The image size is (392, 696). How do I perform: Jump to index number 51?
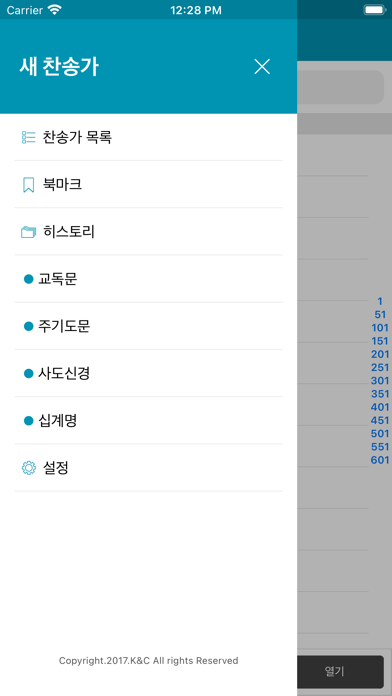pyautogui.click(x=380, y=315)
